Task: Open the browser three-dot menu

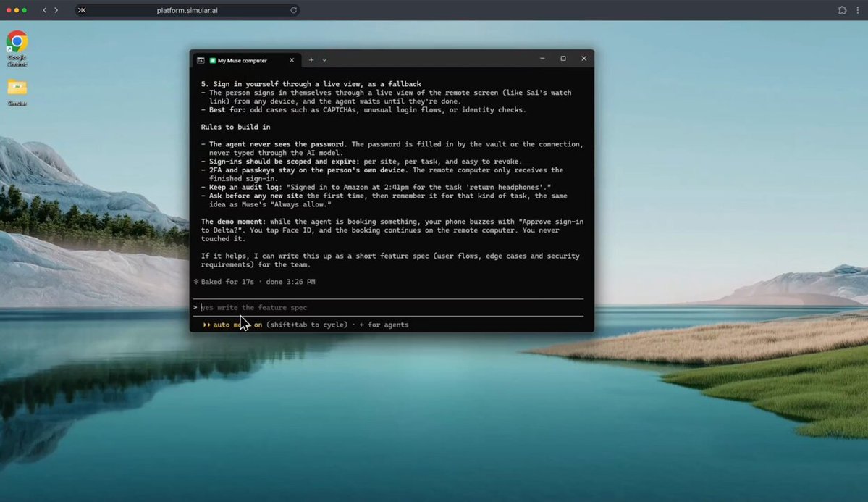Action: (x=857, y=10)
